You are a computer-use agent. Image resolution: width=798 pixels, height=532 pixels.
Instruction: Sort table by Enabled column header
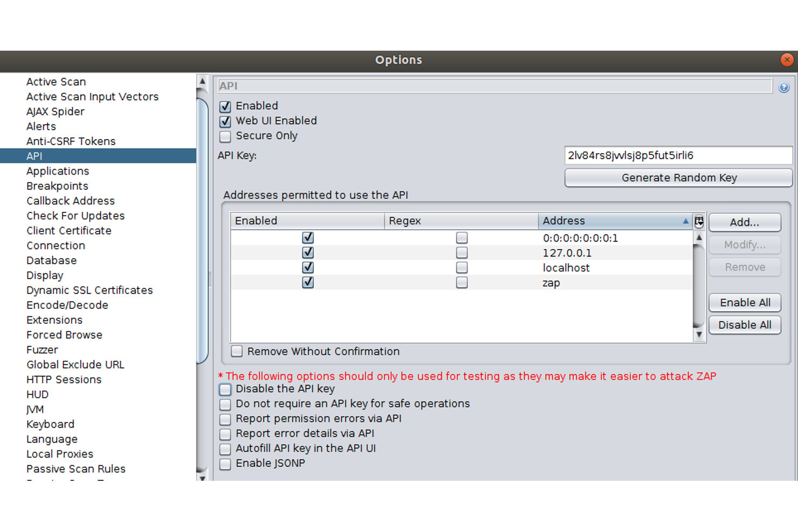(307, 221)
